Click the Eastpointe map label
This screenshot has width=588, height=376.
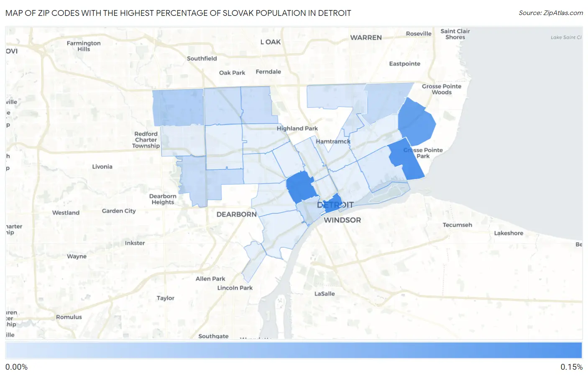coord(404,64)
